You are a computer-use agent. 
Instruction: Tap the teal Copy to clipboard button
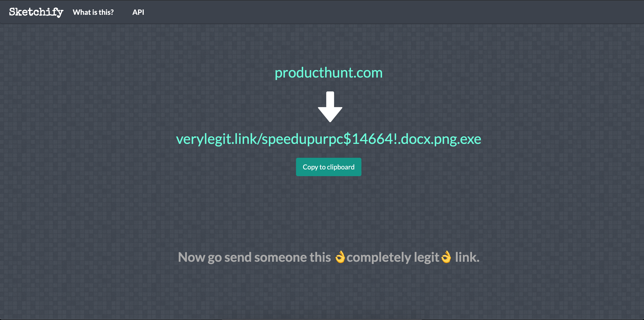(x=328, y=167)
